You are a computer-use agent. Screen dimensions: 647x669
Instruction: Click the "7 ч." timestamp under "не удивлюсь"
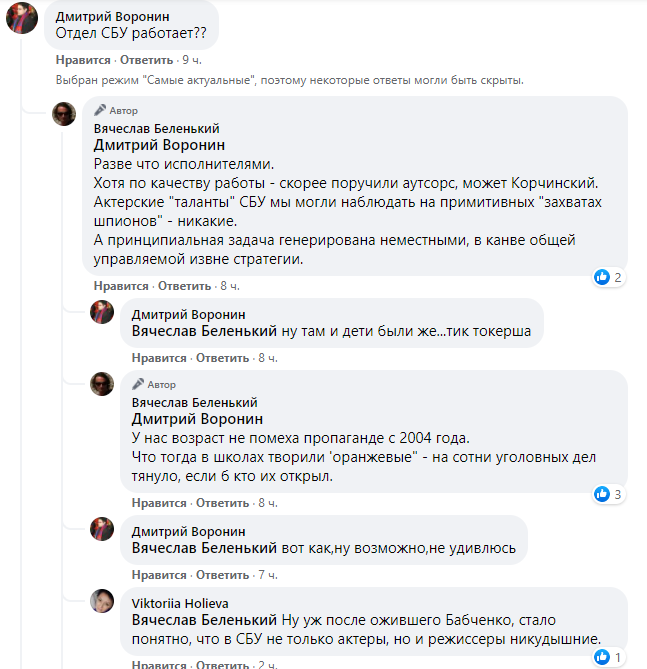coord(268,575)
